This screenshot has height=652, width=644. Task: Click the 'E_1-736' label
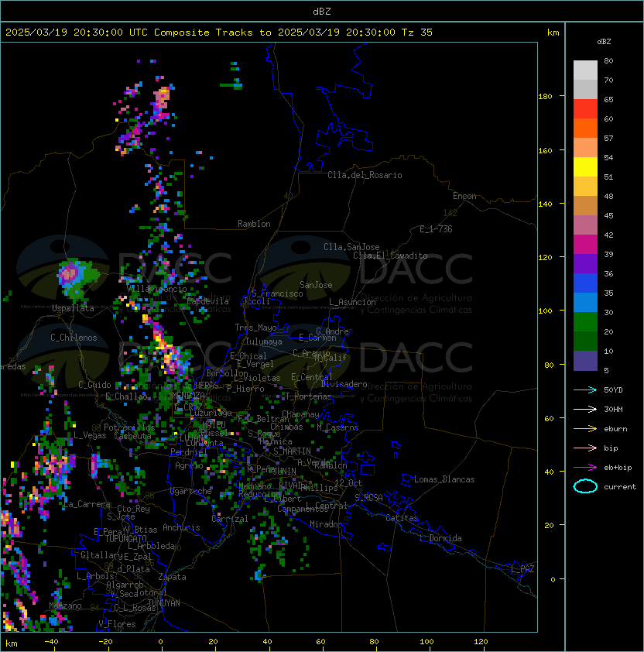pos(436,229)
